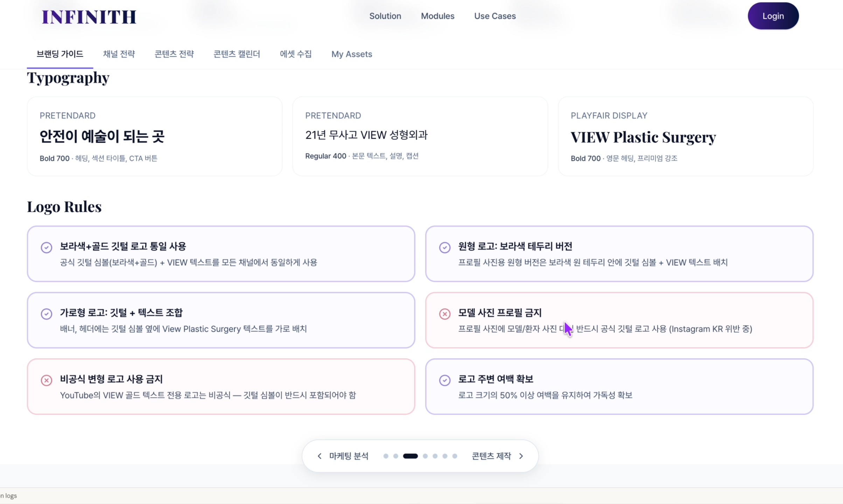Open the My Assets tab
843x504 pixels.
point(351,54)
